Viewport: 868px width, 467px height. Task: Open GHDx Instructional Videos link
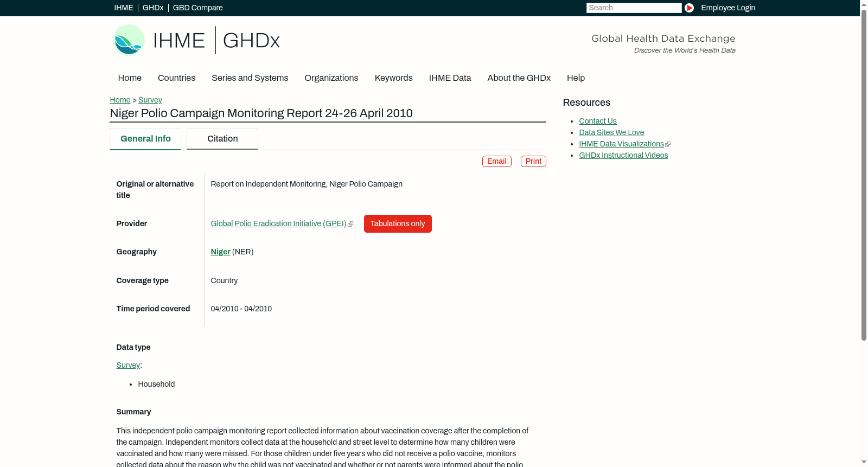click(x=623, y=155)
